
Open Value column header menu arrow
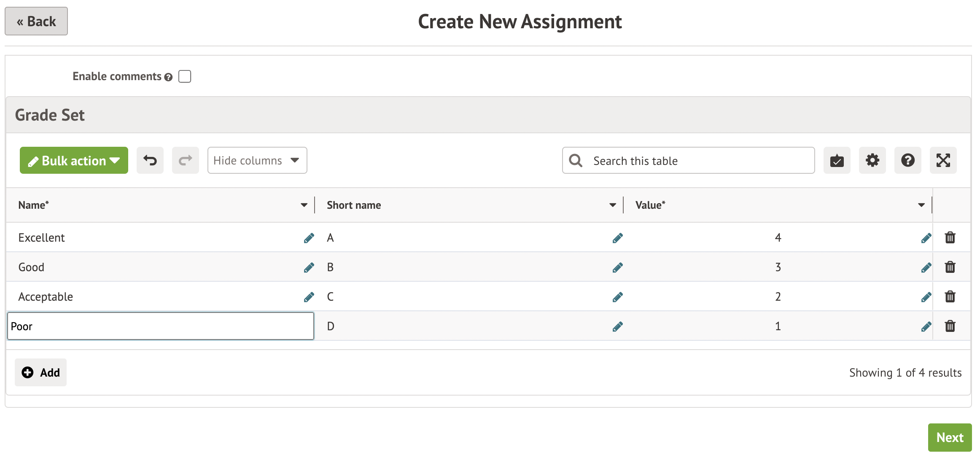(921, 205)
